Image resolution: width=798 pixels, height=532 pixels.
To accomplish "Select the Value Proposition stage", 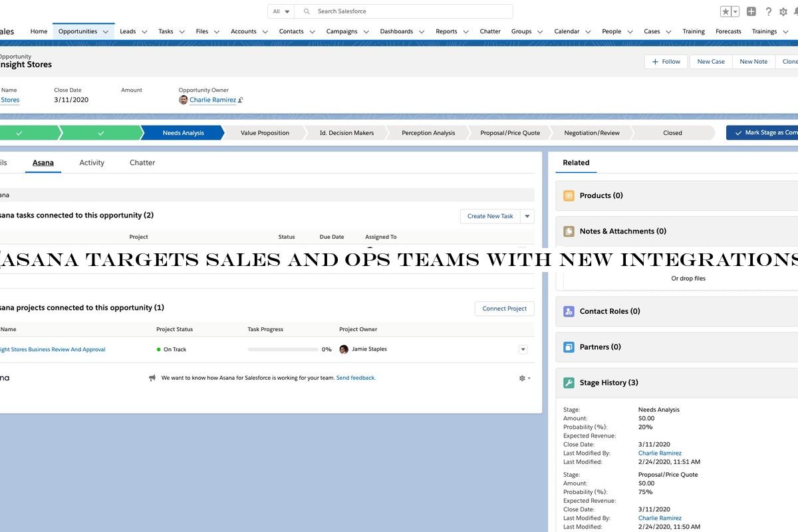I will pos(265,133).
